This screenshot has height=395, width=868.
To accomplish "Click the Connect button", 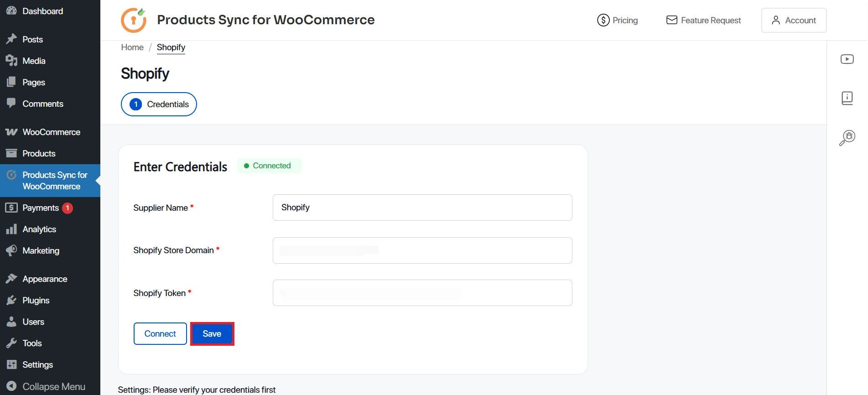I will click(160, 333).
